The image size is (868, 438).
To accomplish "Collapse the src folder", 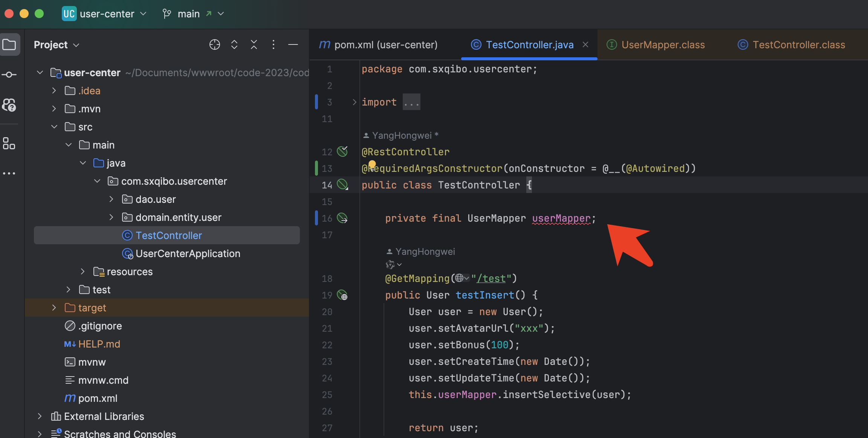I will point(54,127).
